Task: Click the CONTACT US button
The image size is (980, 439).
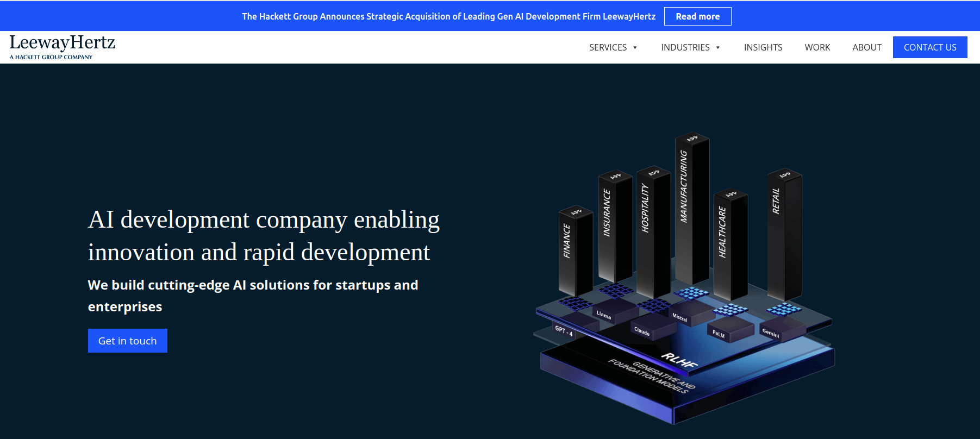Action: point(929,47)
